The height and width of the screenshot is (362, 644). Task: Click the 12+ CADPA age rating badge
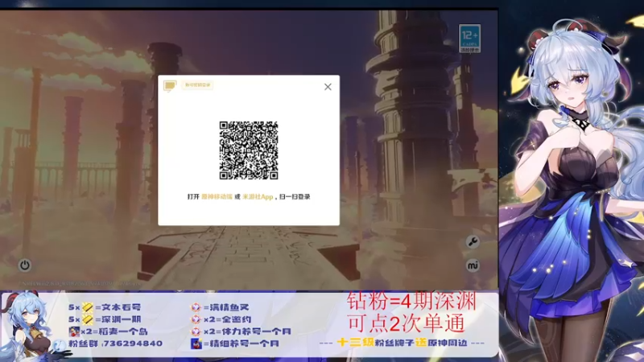[469, 38]
